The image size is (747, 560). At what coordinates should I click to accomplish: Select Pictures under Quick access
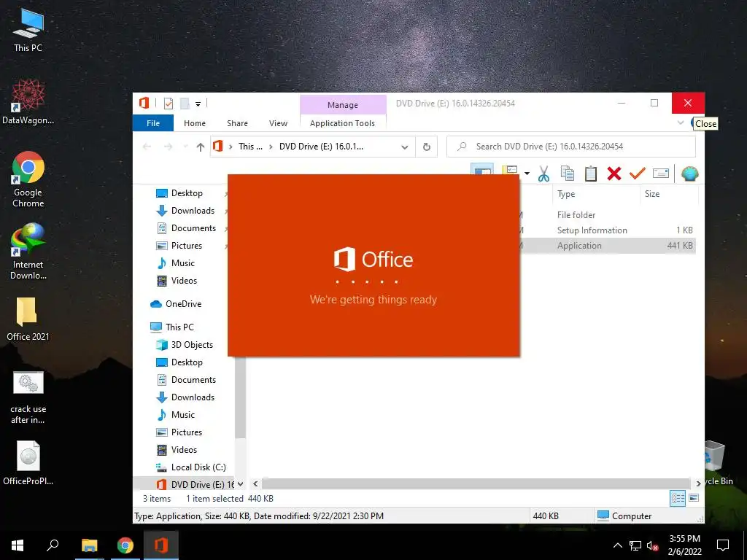click(186, 246)
